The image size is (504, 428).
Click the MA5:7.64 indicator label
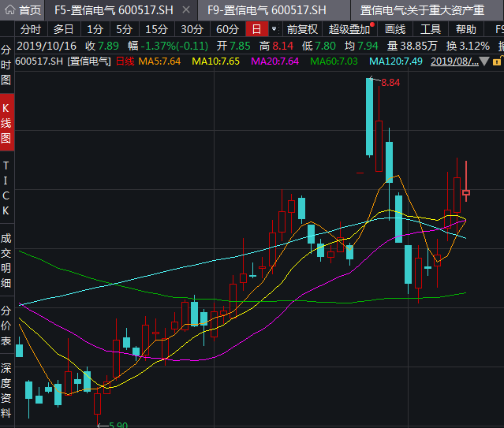[x=159, y=61]
